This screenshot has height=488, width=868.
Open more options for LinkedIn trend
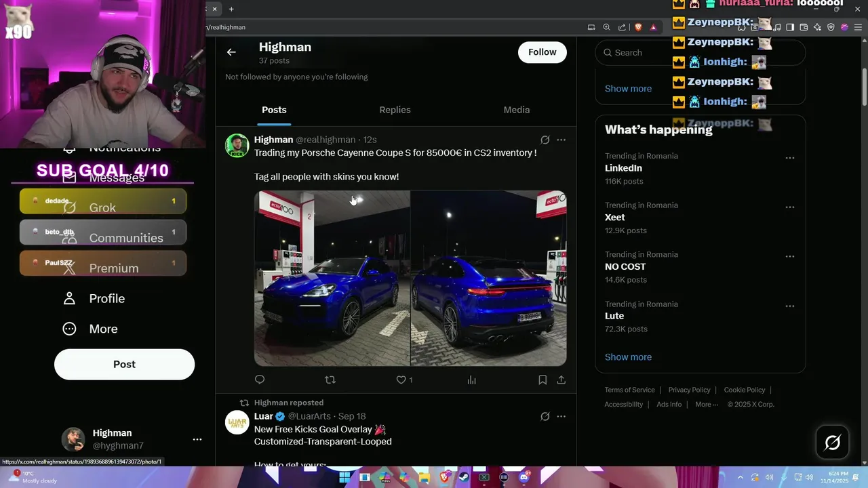coord(790,158)
